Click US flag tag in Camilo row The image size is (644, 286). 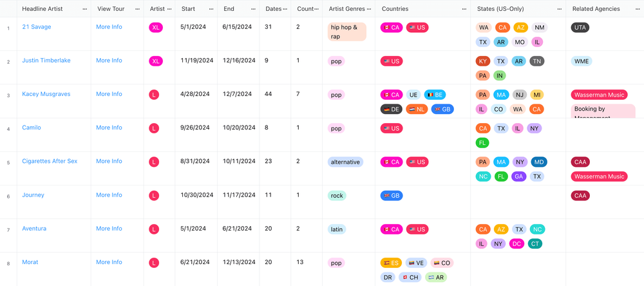pyautogui.click(x=392, y=129)
